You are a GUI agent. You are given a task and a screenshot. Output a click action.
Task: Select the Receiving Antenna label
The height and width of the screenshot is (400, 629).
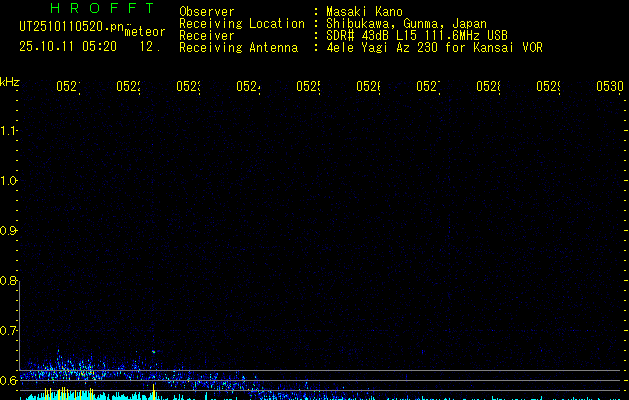click(x=238, y=47)
